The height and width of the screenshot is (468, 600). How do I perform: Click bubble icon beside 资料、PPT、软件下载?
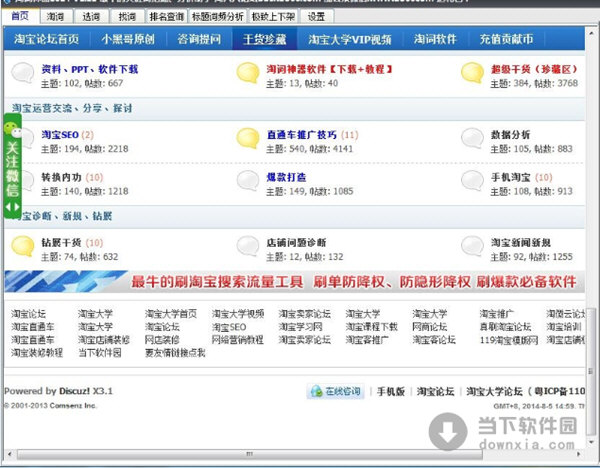pos(23,73)
